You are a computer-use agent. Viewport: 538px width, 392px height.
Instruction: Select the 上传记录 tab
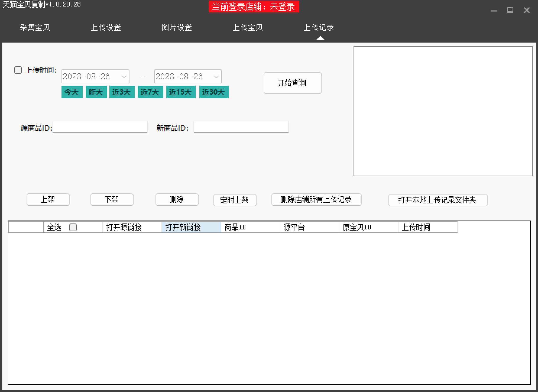click(319, 27)
